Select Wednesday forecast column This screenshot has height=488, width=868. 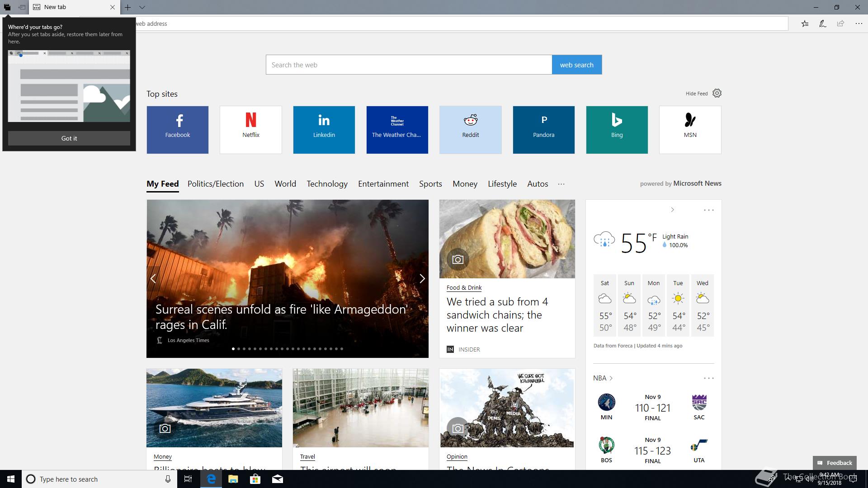(x=703, y=305)
